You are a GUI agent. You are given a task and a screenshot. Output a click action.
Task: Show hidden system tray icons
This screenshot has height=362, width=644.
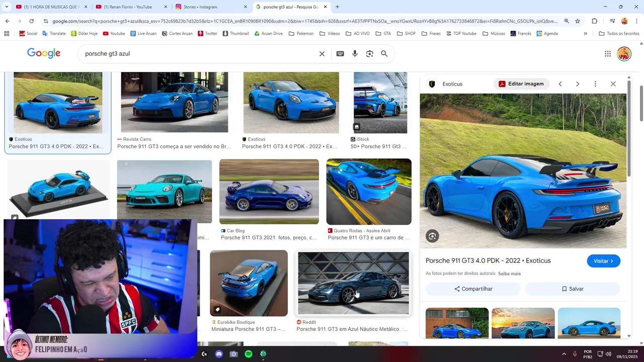[x=563, y=354]
